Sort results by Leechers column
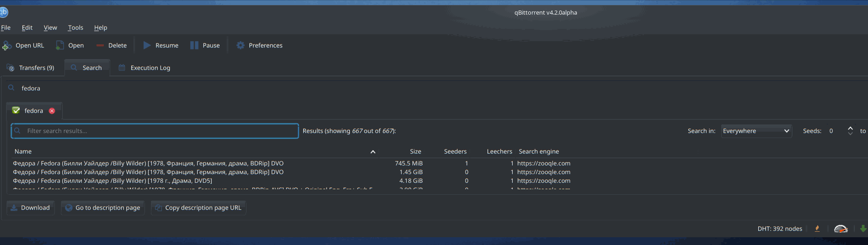This screenshot has width=868, height=245. pyautogui.click(x=499, y=151)
